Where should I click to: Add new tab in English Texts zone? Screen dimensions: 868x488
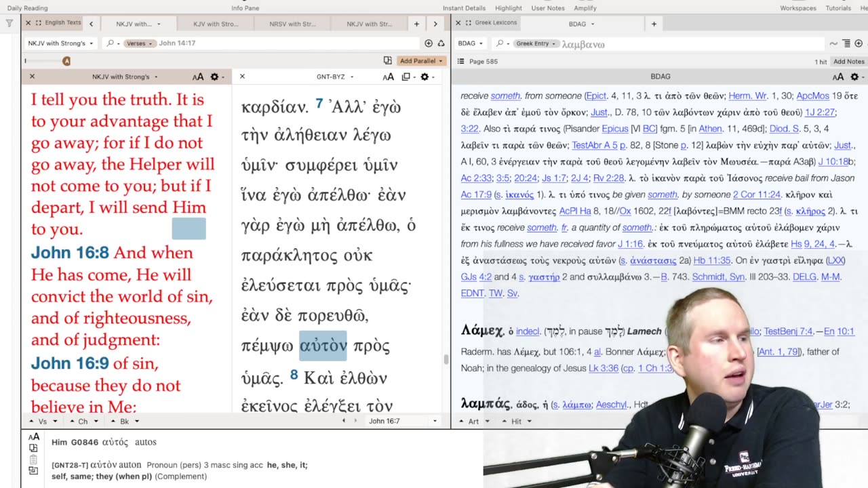pos(417,24)
